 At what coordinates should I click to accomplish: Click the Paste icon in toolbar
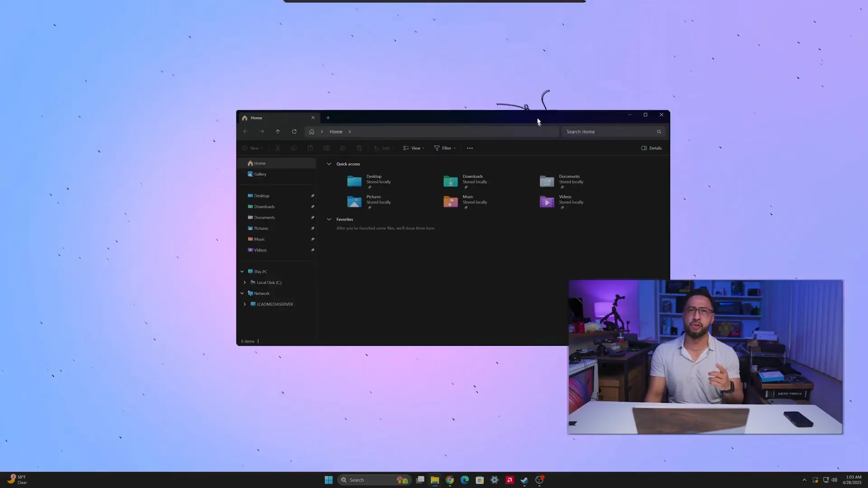310,148
